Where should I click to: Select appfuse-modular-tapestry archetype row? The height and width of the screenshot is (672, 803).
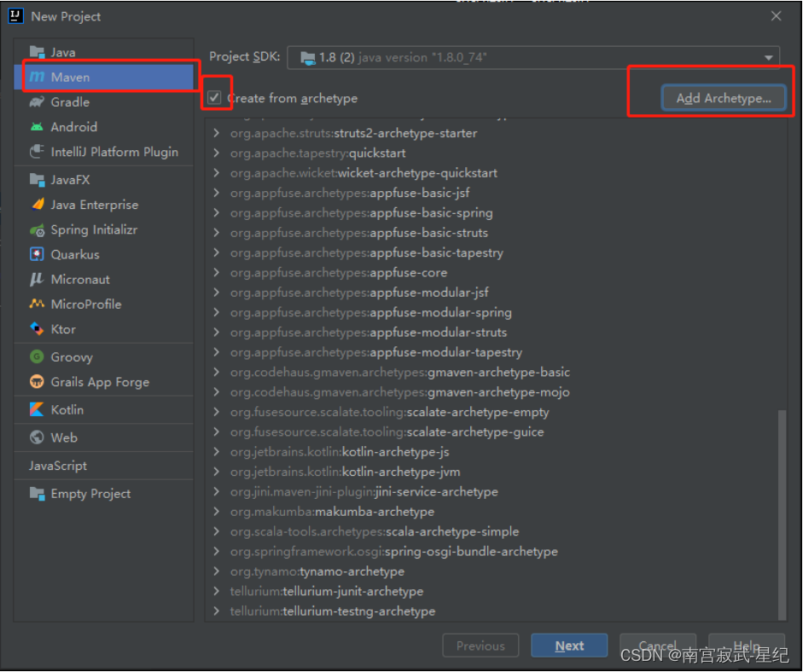click(492, 352)
